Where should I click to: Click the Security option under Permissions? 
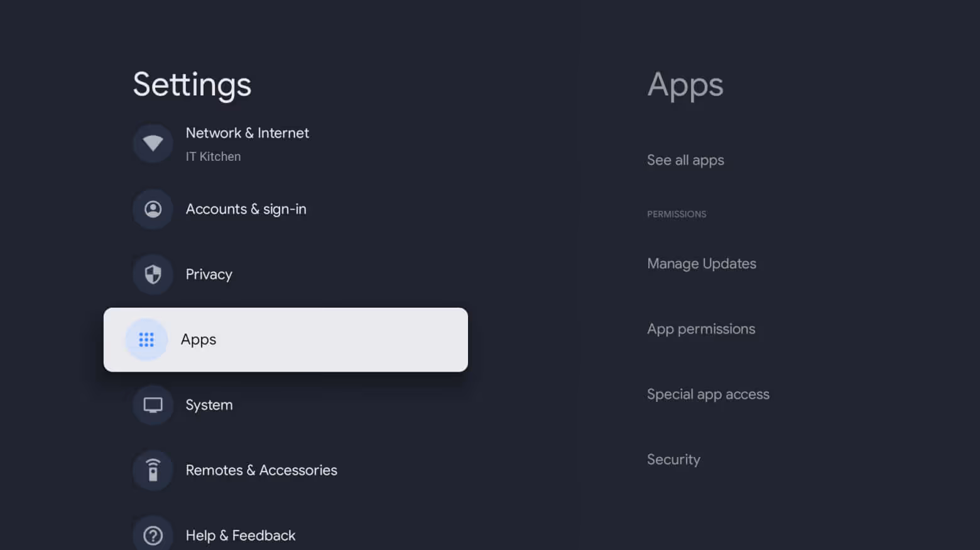point(673,460)
